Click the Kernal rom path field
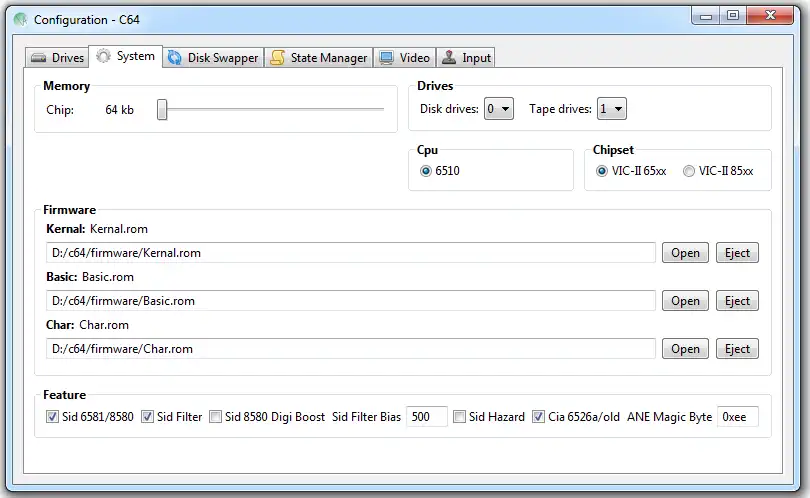 351,253
